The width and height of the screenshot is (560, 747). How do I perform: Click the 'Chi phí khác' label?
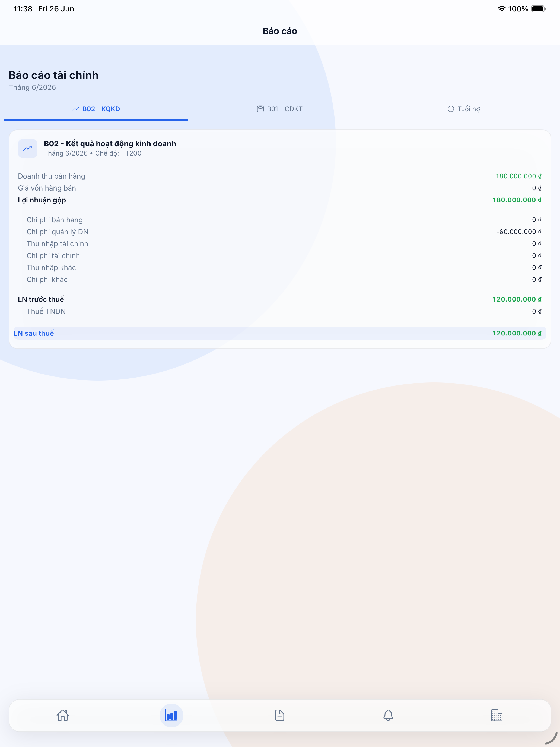[47, 280]
